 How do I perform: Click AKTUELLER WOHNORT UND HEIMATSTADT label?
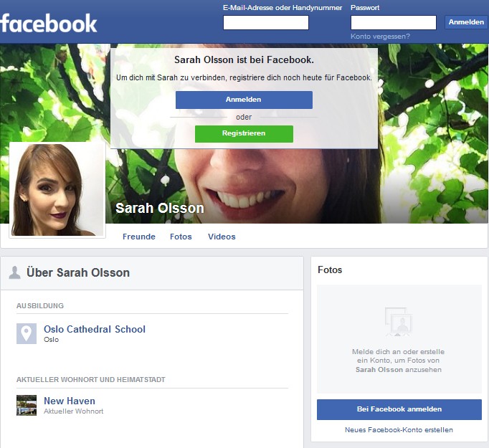click(91, 380)
